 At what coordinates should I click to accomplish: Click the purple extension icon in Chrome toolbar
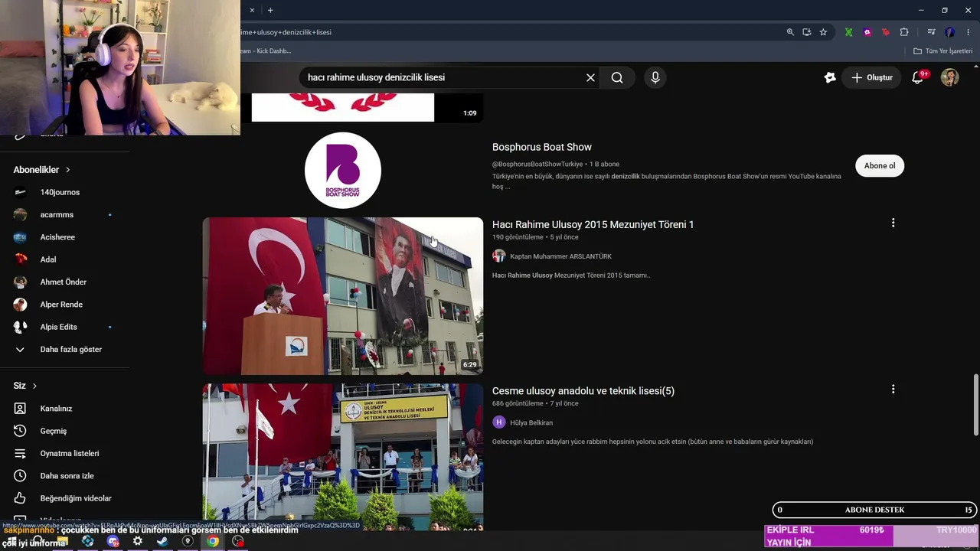tap(867, 32)
